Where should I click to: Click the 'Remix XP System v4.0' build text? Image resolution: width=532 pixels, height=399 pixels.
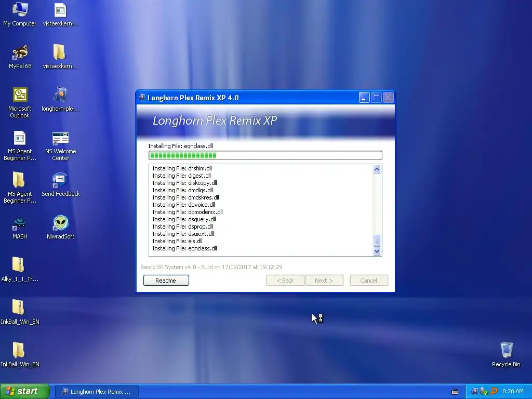[x=211, y=267]
